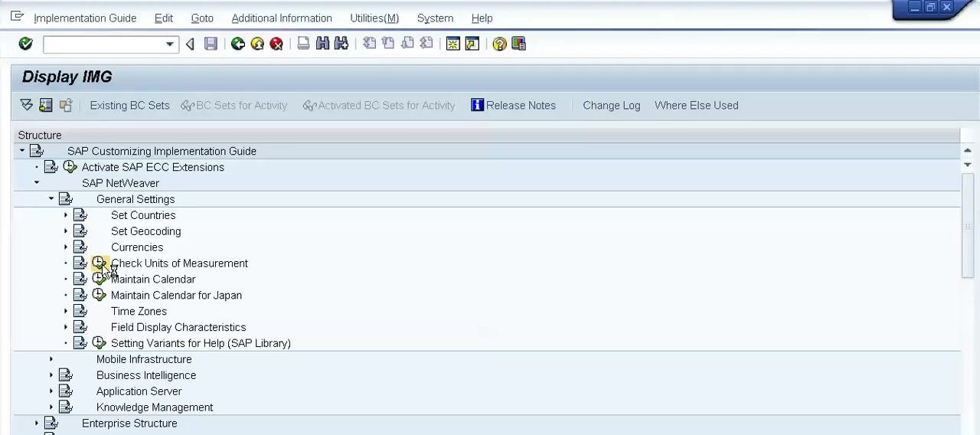Click the green Back arrow icon
This screenshot has width=980, height=435.
point(238,44)
